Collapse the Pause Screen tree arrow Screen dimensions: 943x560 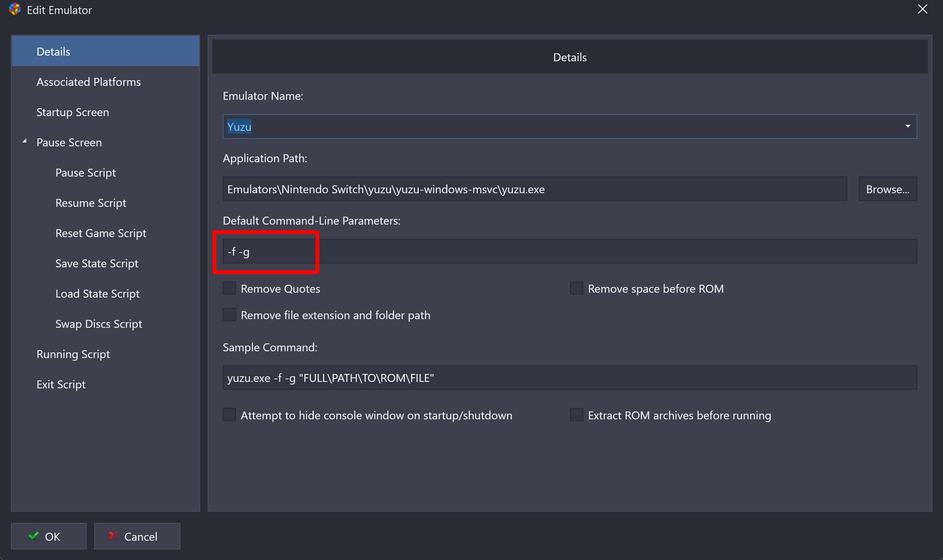click(25, 141)
